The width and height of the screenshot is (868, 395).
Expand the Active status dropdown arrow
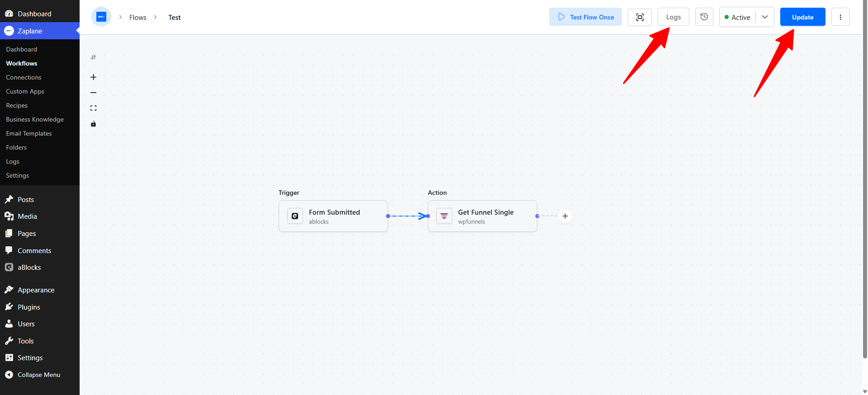(x=765, y=17)
